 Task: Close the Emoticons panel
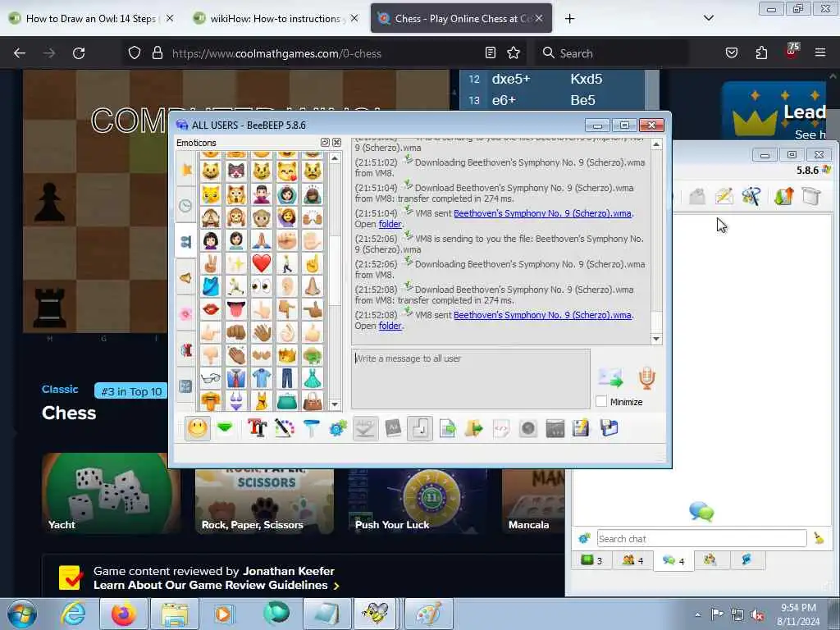click(x=337, y=143)
